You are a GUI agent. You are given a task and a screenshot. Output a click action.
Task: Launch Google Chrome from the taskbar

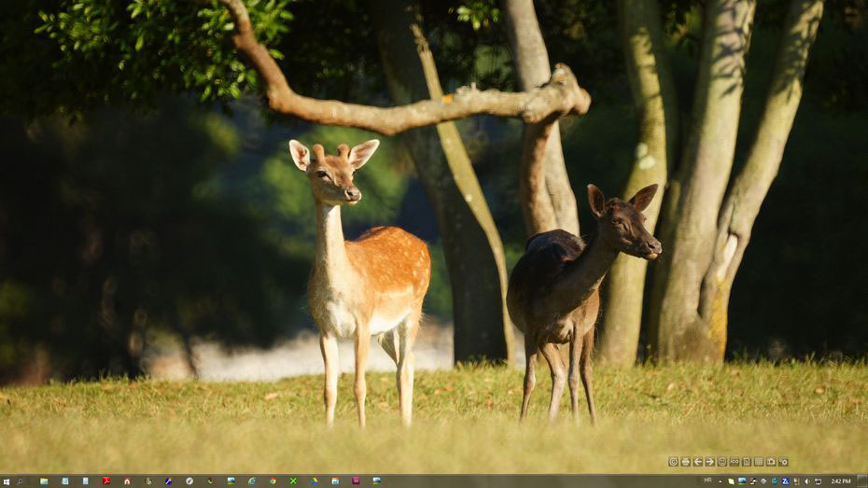point(273,481)
